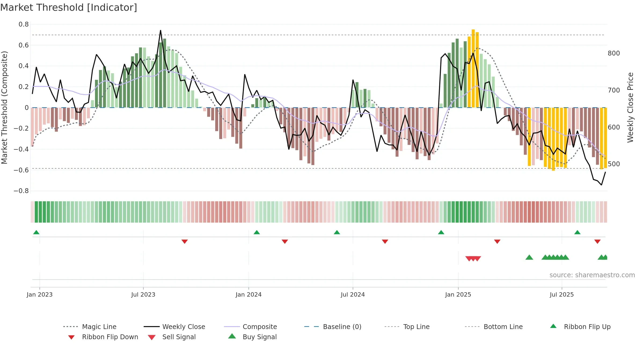Click the Ribbon Flip Up marker after Jul 2025

[577, 232]
